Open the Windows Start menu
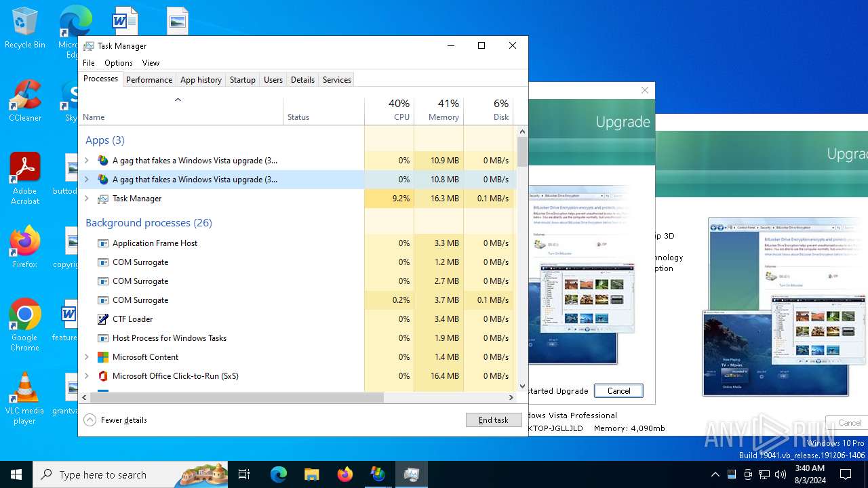868x488 pixels. [16, 474]
